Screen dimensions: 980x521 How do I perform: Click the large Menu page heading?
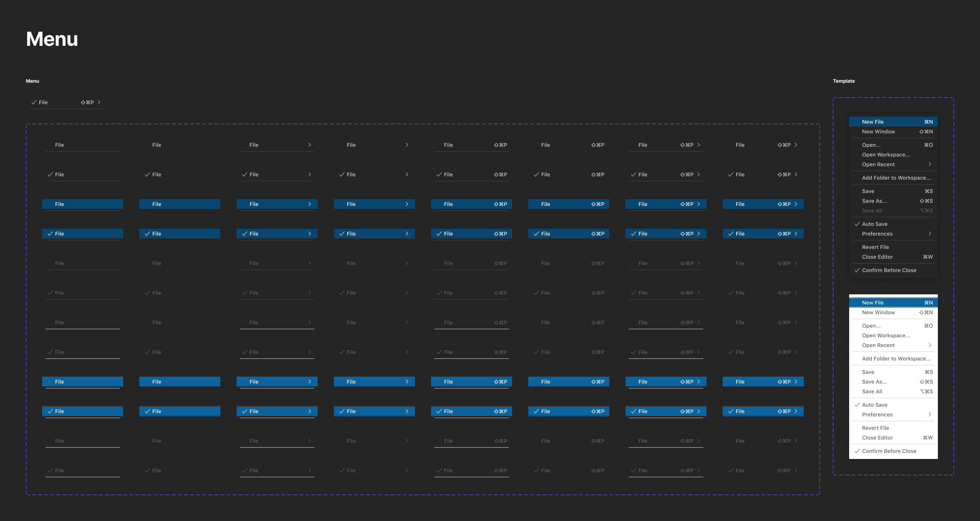[52, 39]
